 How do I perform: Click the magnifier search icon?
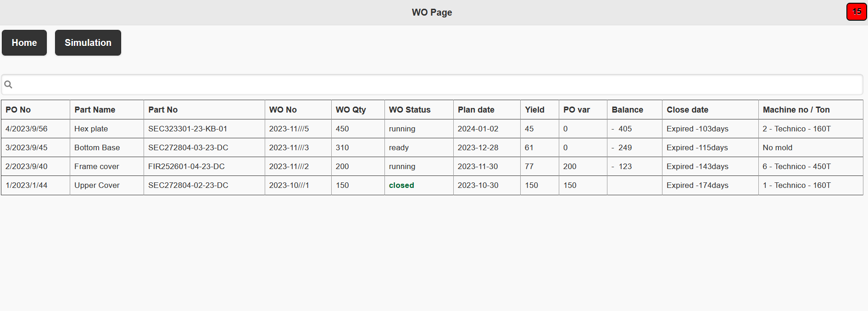pos(8,85)
